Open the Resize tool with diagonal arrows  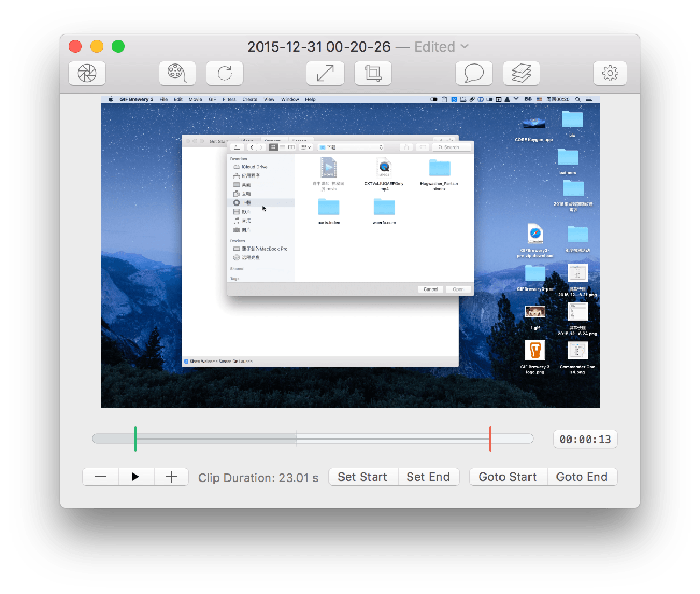click(x=325, y=73)
